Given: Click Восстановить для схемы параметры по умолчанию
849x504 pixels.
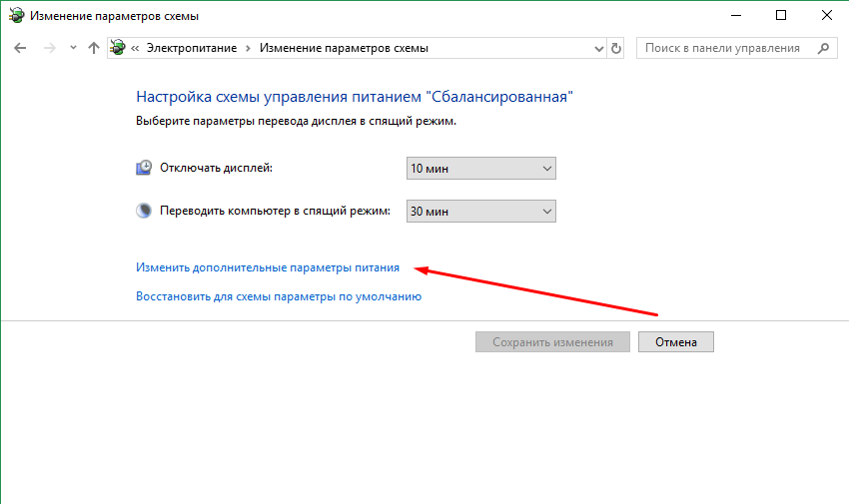Looking at the screenshot, I should [279, 296].
